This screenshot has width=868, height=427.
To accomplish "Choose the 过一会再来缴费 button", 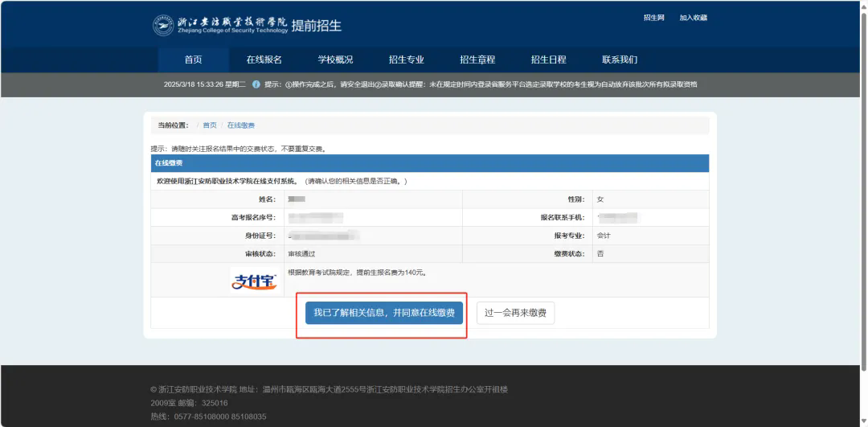I will click(515, 313).
